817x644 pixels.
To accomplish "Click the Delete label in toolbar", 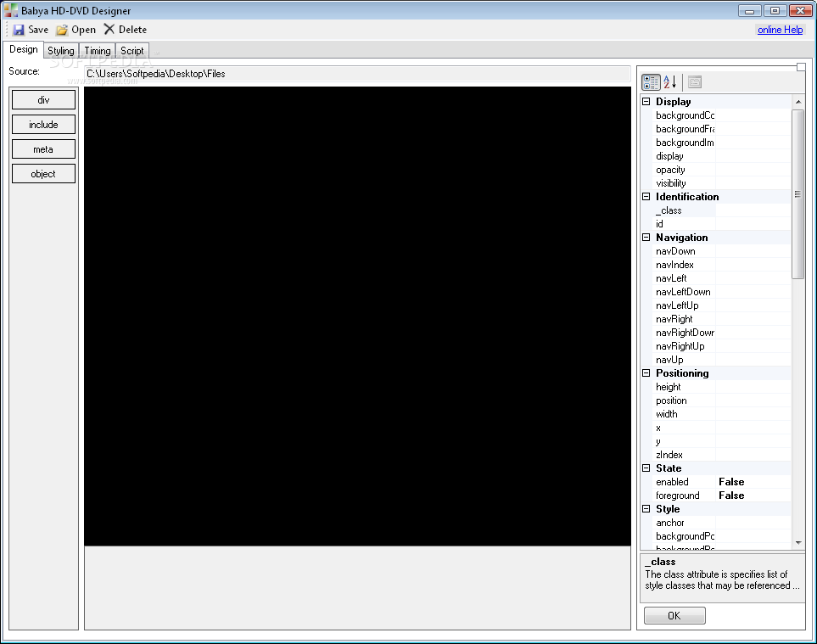I will pos(132,30).
